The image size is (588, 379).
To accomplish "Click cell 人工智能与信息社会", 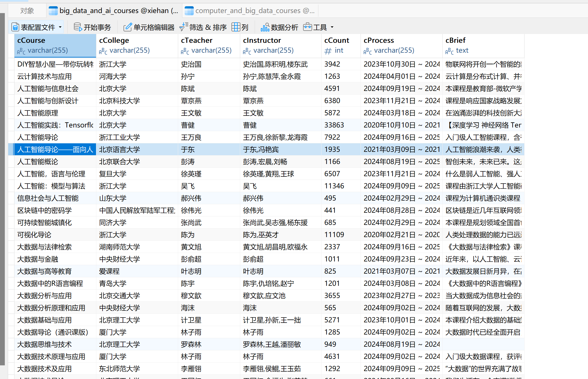I will click(55, 89).
